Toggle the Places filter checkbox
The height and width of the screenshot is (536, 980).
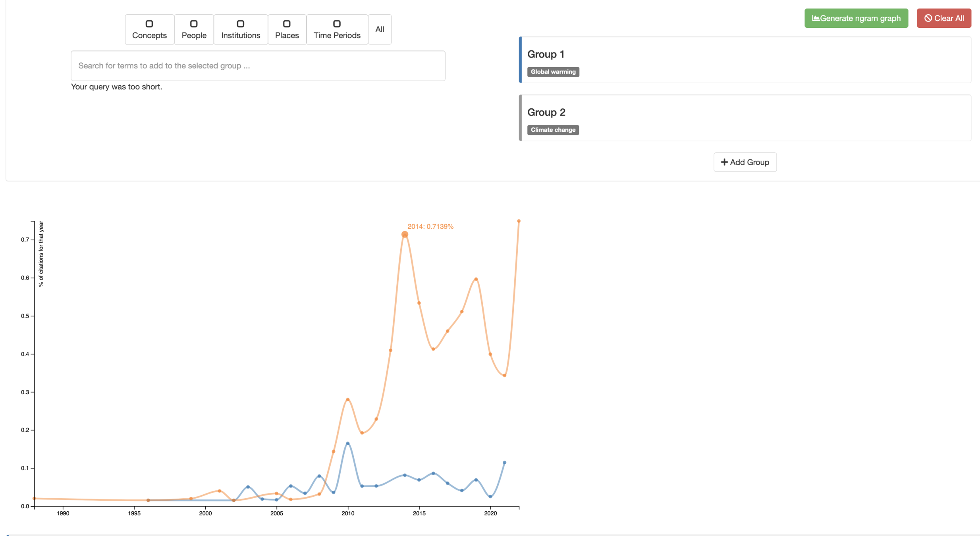pyautogui.click(x=287, y=24)
